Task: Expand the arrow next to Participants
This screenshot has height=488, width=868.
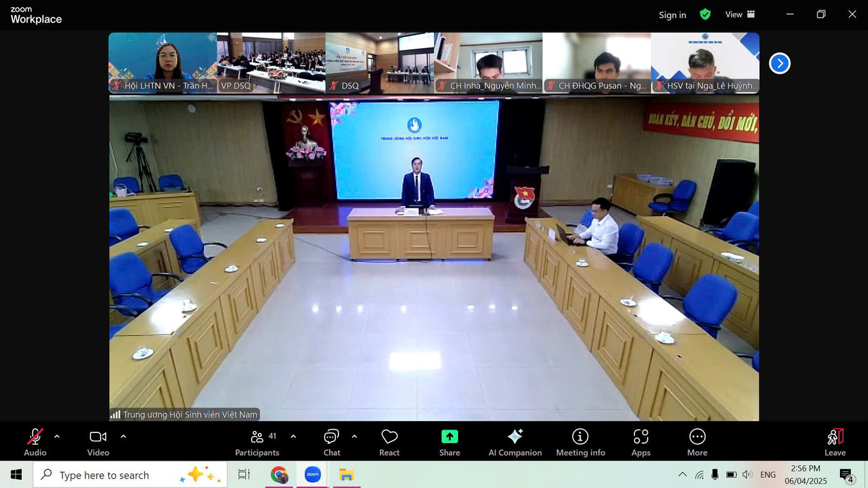Action: pyautogui.click(x=293, y=436)
